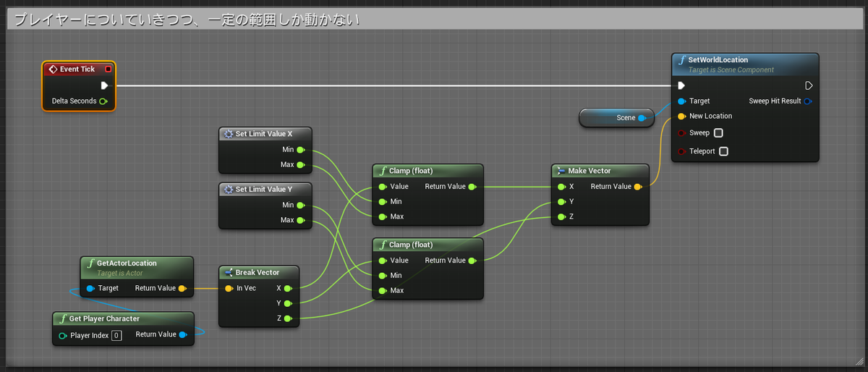Select the Set Limit Value X title

264,134
